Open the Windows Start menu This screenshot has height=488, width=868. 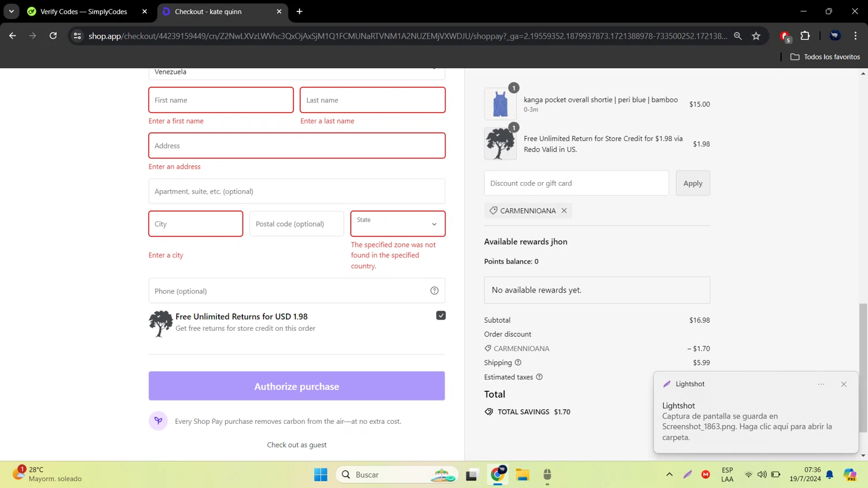tap(321, 475)
